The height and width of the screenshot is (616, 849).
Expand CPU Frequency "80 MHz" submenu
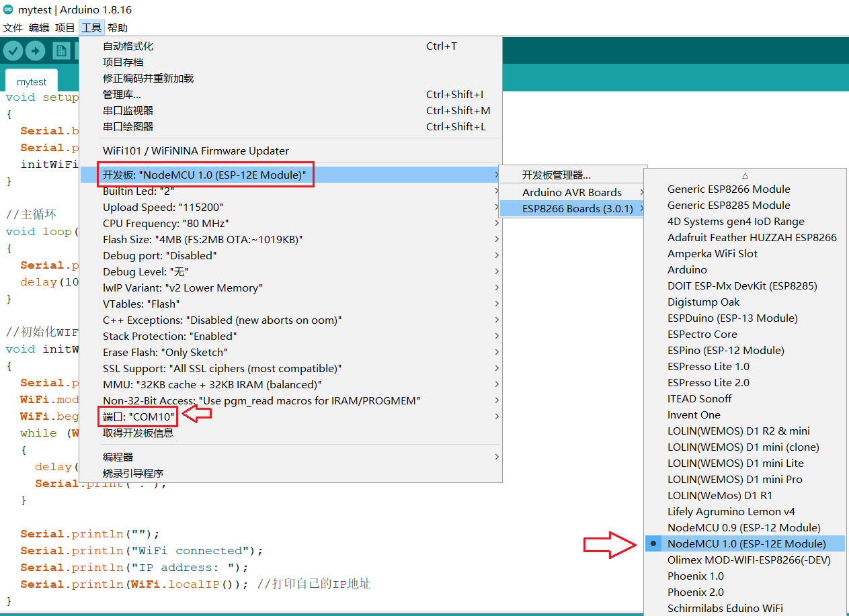point(290,224)
